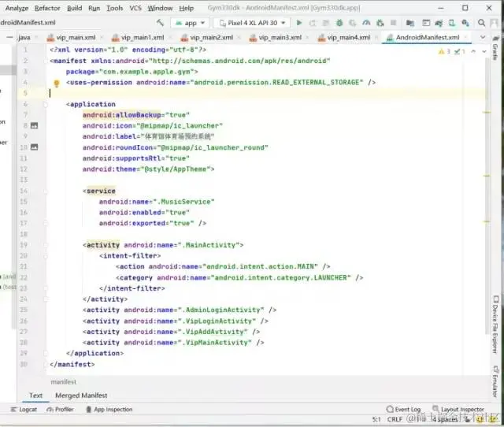The image size is (504, 427).
Task: Show hidden tabs list chevron
Action: (483, 37)
